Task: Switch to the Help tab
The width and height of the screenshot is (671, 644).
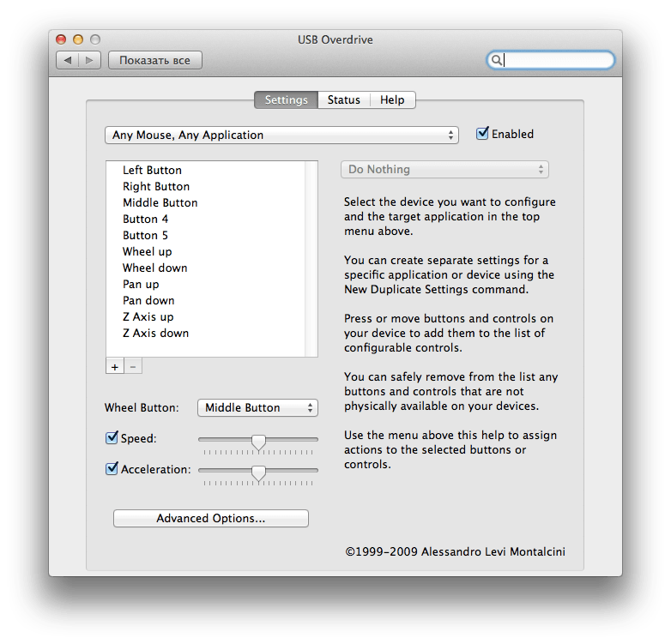Action: (x=392, y=100)
